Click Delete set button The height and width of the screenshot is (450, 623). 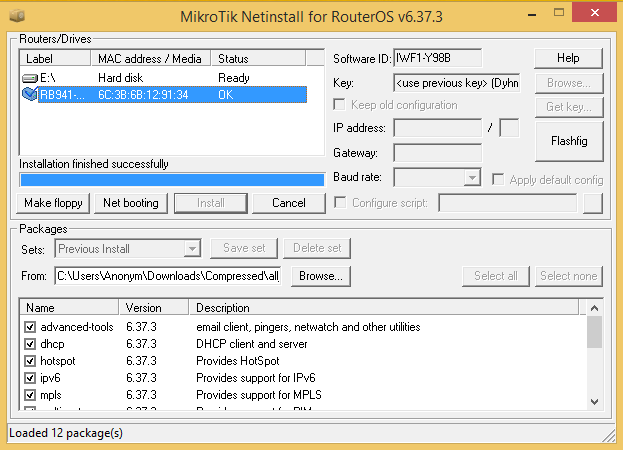click(x=317, y=248)
